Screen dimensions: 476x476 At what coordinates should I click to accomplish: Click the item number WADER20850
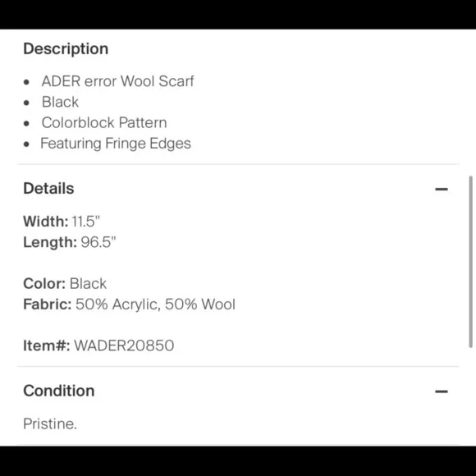point(124,346)
